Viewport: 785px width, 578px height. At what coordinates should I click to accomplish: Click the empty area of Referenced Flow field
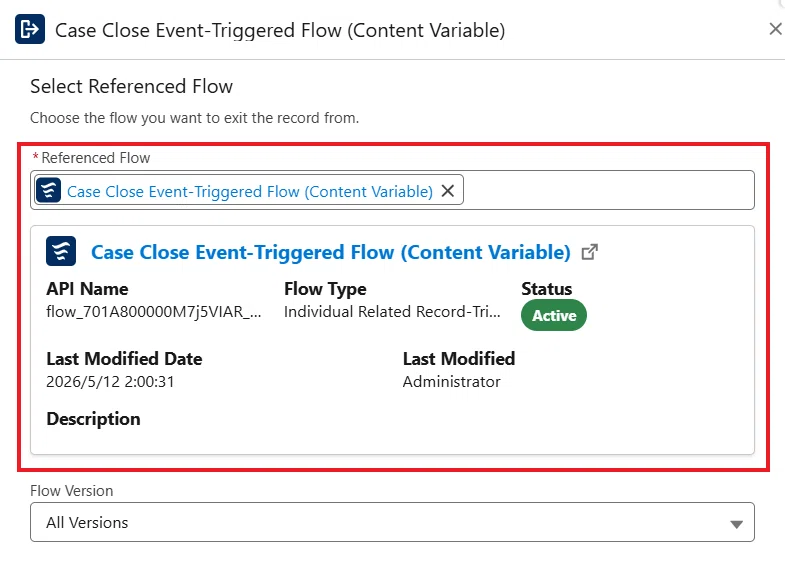coord(608,190)
